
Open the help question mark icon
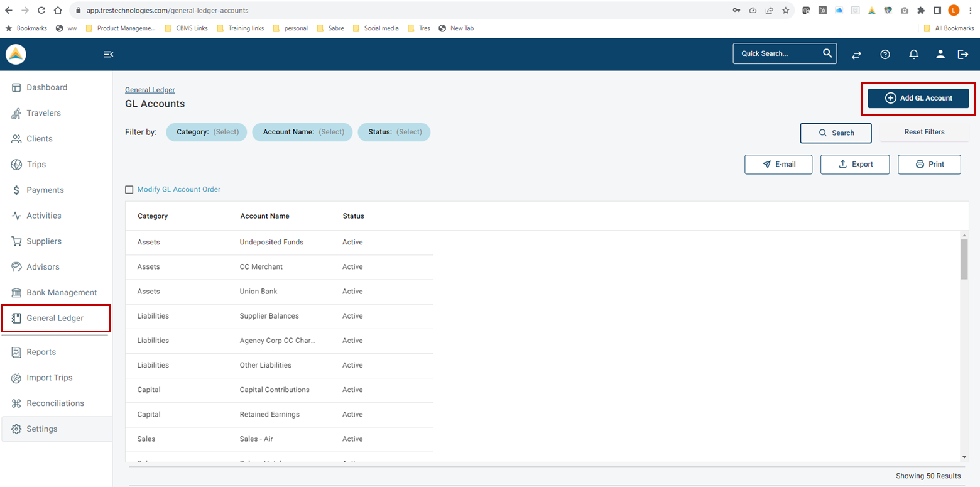pyautogui.click(x=885, y=55)
